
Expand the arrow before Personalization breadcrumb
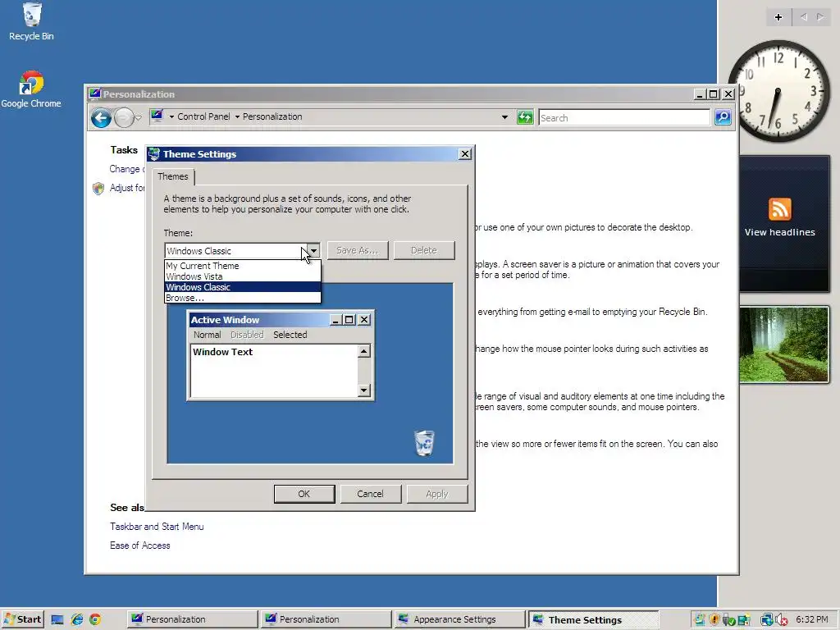pyautogui.click(x=237, y=116)
